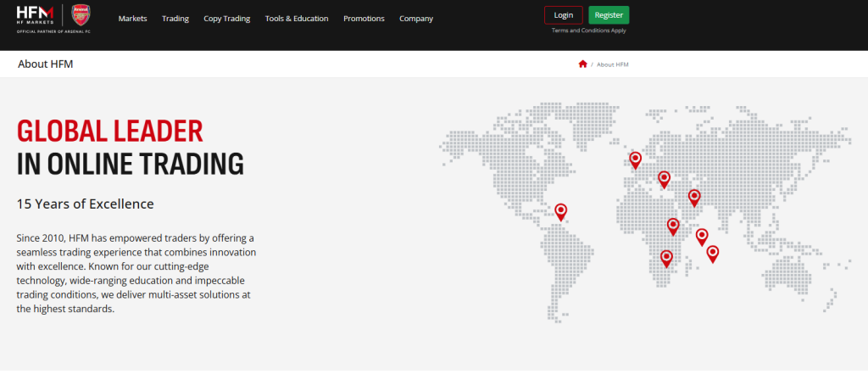Open the Markets menu
This screenshot has width=868, height=380.
coord(133,19)
